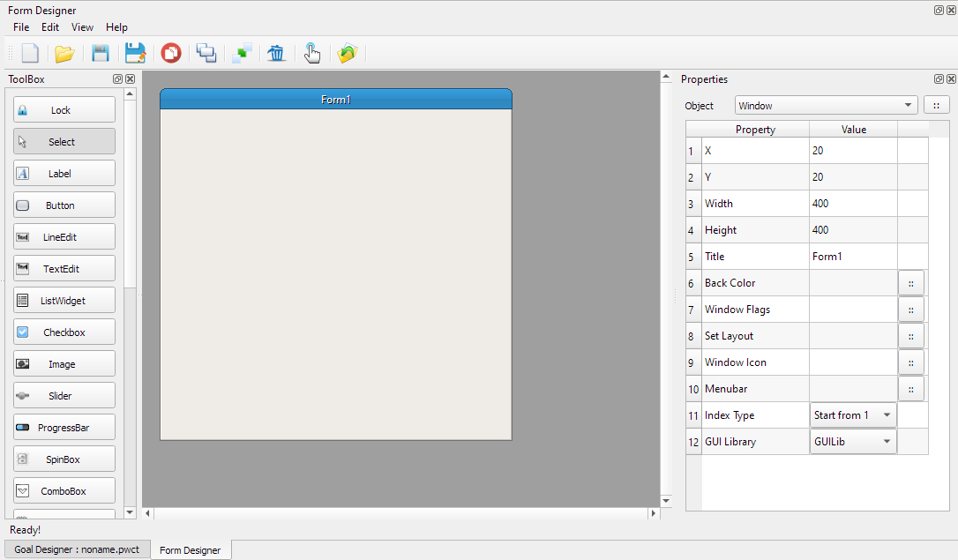Select the hand pointer toolbar icon
Image resolution: width=958 pixels, height=560 pixels.
[311, 53]
